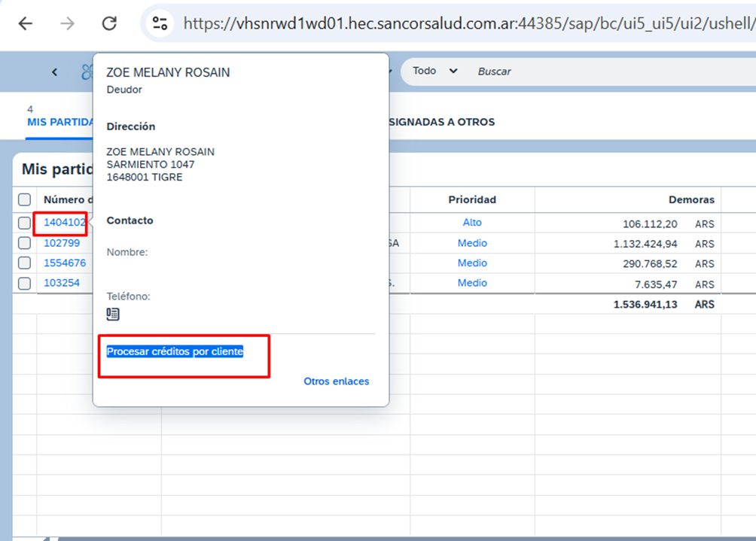The image size is (756, 541).
Task: Reload the page with the refresh icon
Action: tap(110, 23)
